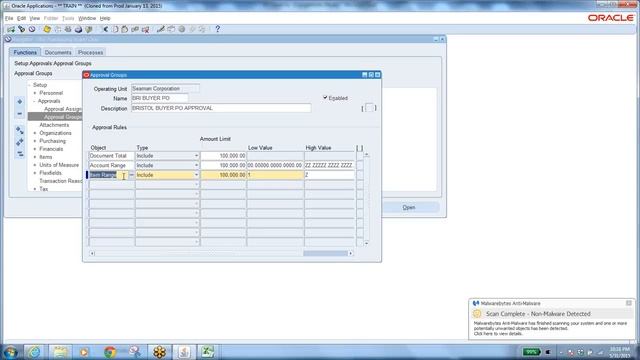Click the Open button in Navigator

click(409, 207)
